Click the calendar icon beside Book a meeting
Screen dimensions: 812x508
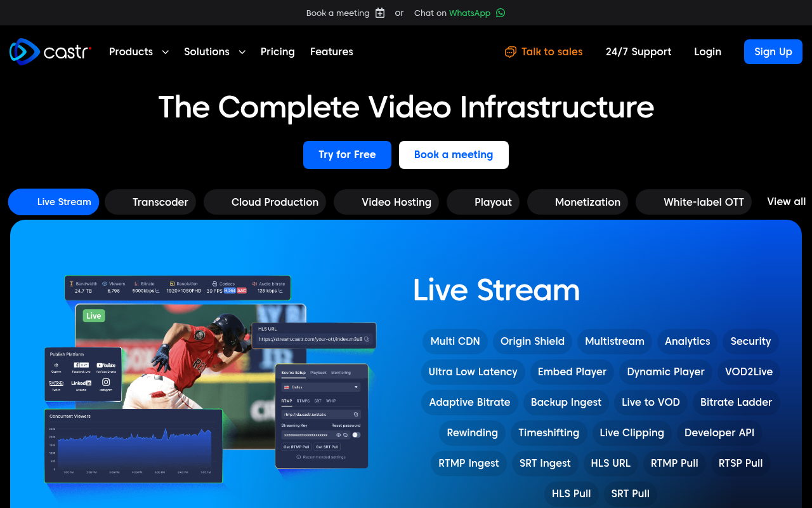[x=380, y=13]
